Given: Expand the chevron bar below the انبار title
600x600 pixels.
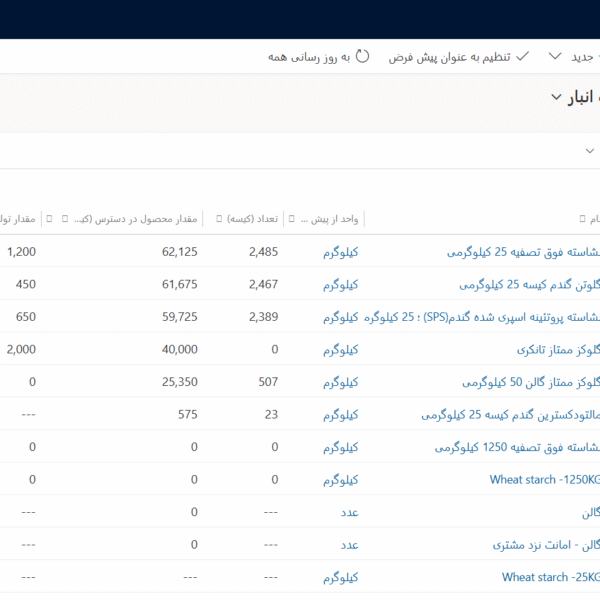Looking at the screenshot, I should tap(589, 150).
